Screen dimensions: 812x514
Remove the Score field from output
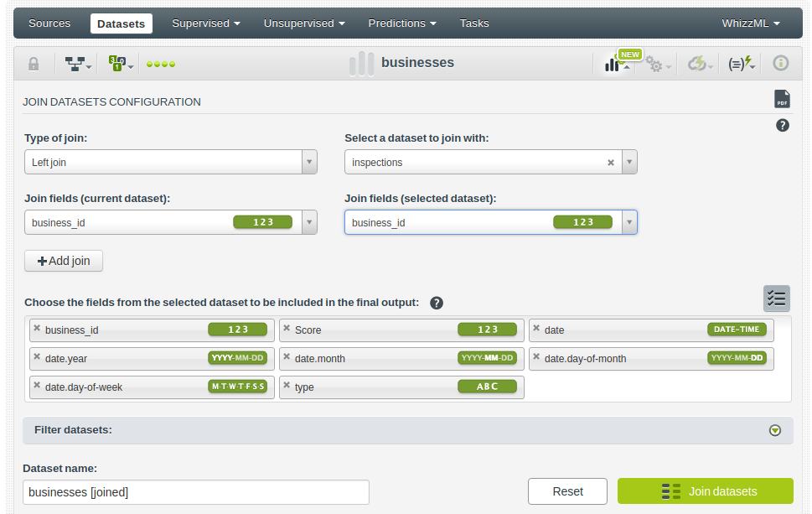(287, 329)
